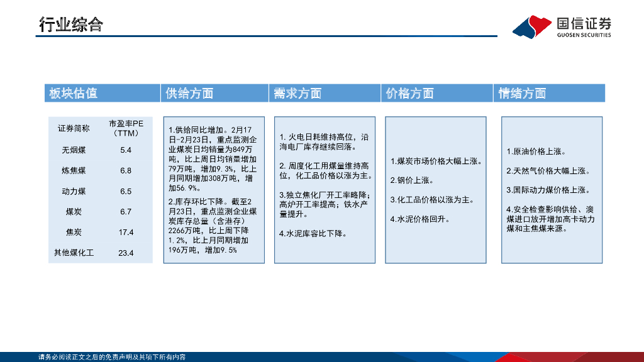Viewport: 644px width, 362px height.
Task: Click the 6.8 PE value
Action: pyautogui.click(x=126, y=171)
